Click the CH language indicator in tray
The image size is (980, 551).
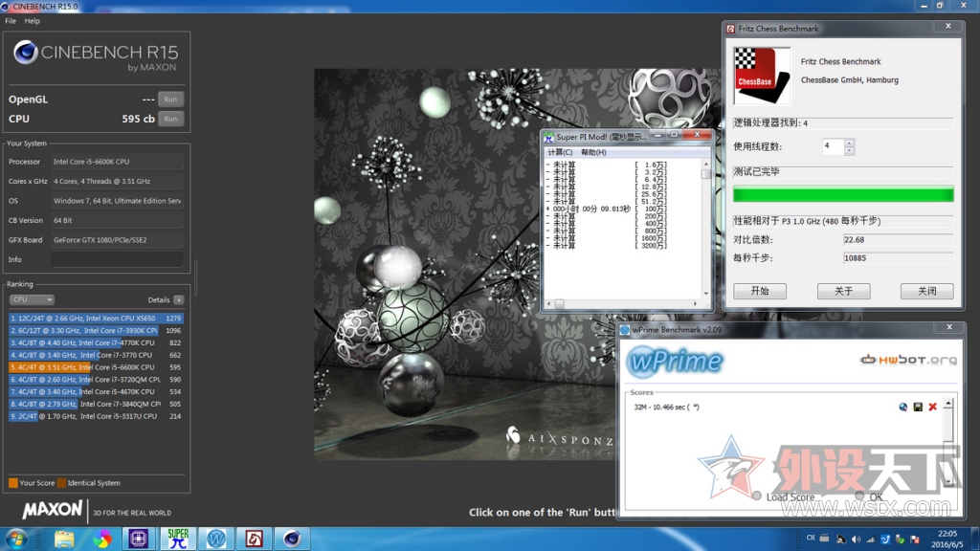[811, 539]
